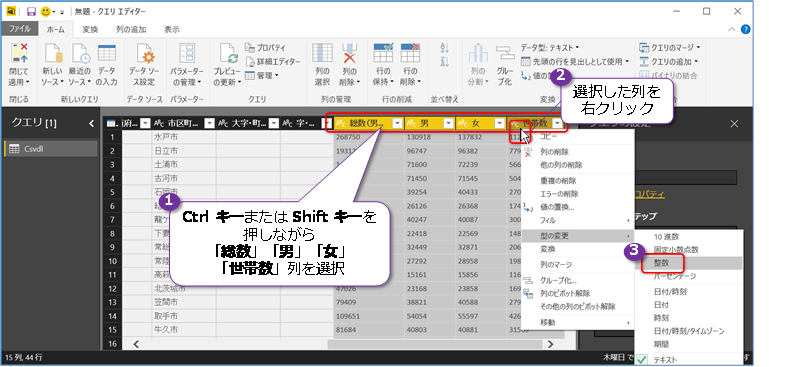Select the Csvdl query in the クエリ pane
Viewport: 800px width, 367px height.
pos(50,149)
